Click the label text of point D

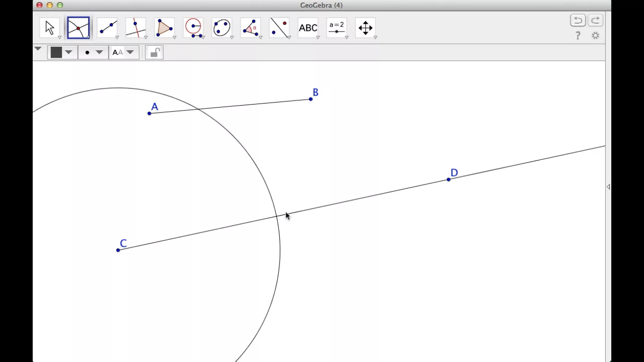[454, 172]
